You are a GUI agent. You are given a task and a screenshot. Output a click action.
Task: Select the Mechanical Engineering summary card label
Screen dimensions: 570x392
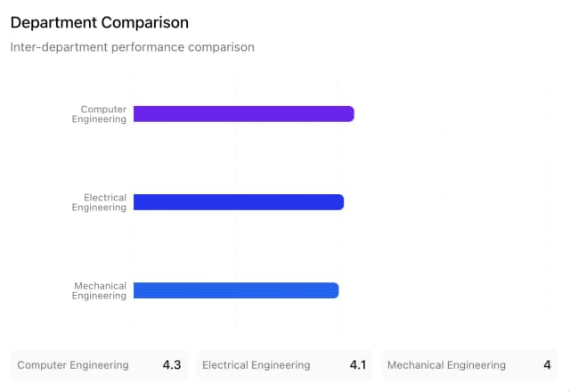click(446, 365)
